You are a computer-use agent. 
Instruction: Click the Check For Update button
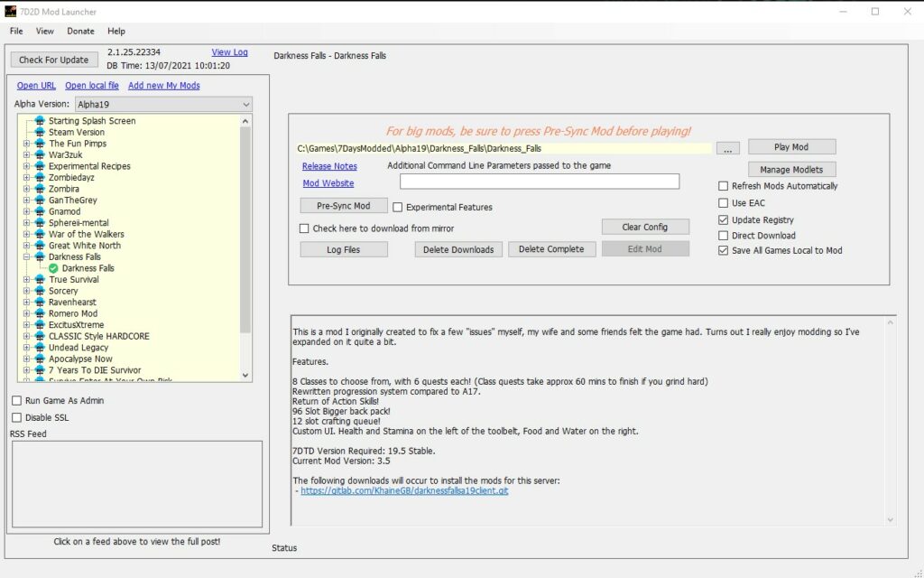53,60
